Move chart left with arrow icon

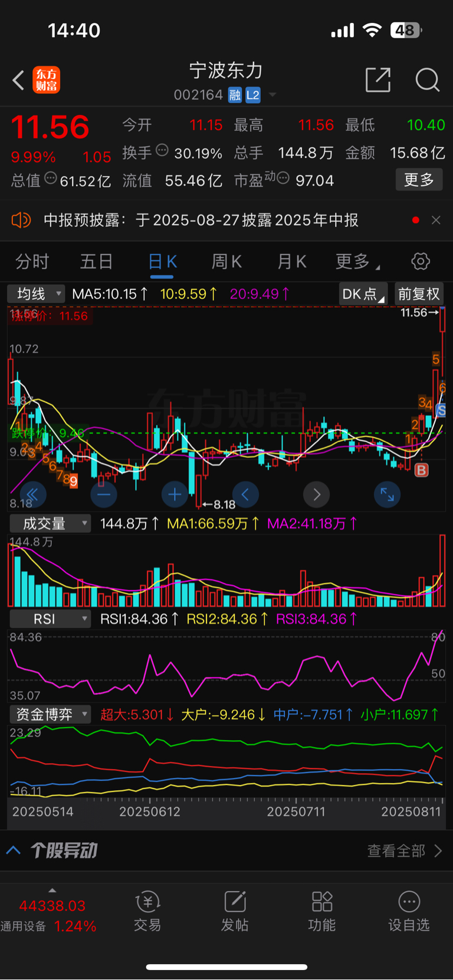[x=245, y=494]
